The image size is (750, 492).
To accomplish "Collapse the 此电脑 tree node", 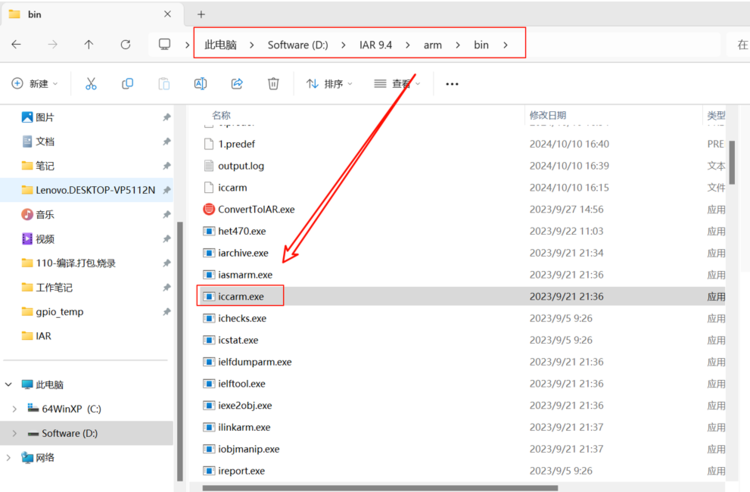I will 9,384.
